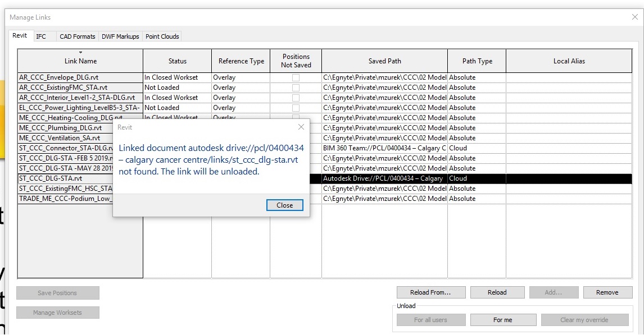The height and width of the screenshot is (335, 644).
Task: Remove the selected link
Action: [x=607, y=292]
